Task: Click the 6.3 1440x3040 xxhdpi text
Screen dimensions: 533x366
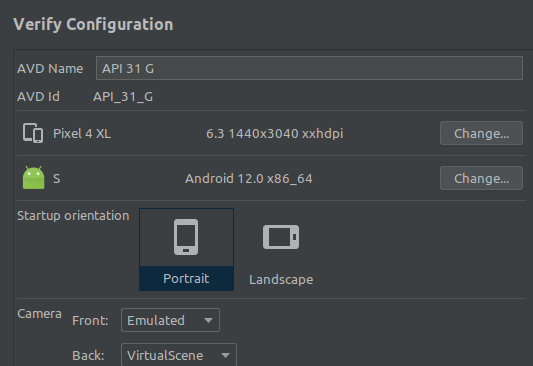Action: coord(275,134)
